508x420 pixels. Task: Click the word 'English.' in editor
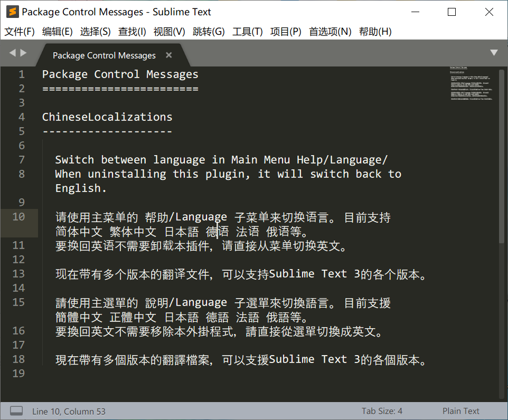click(81, 188)
